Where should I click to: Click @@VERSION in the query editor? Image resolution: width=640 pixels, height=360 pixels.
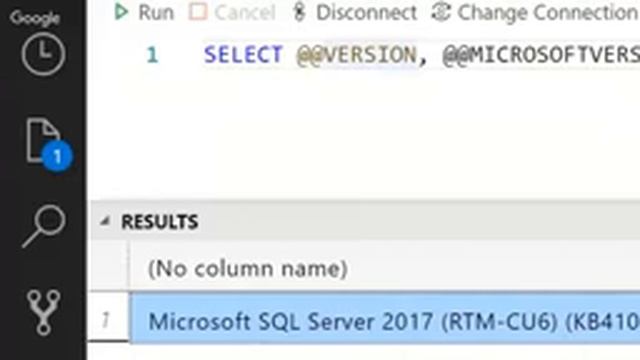pos(356,55)
